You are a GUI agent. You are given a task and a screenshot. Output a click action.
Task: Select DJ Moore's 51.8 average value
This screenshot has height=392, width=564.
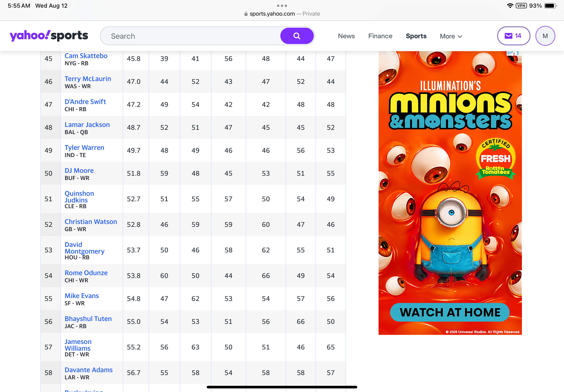coord(134,173)
